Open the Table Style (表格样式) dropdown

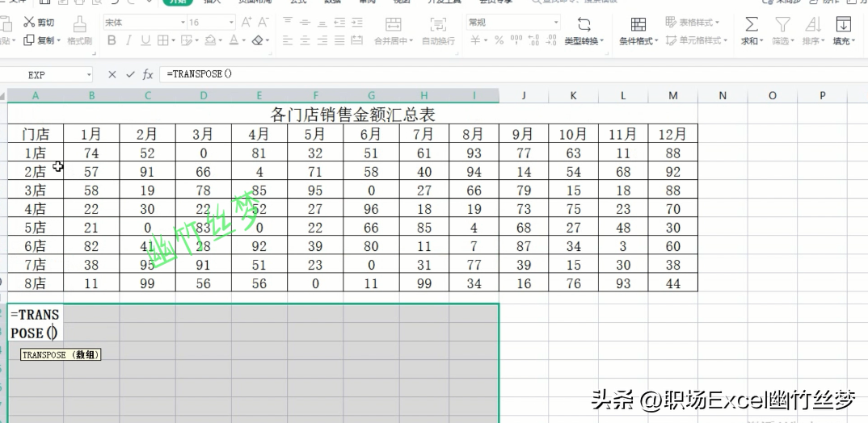(x=692, y=23)
